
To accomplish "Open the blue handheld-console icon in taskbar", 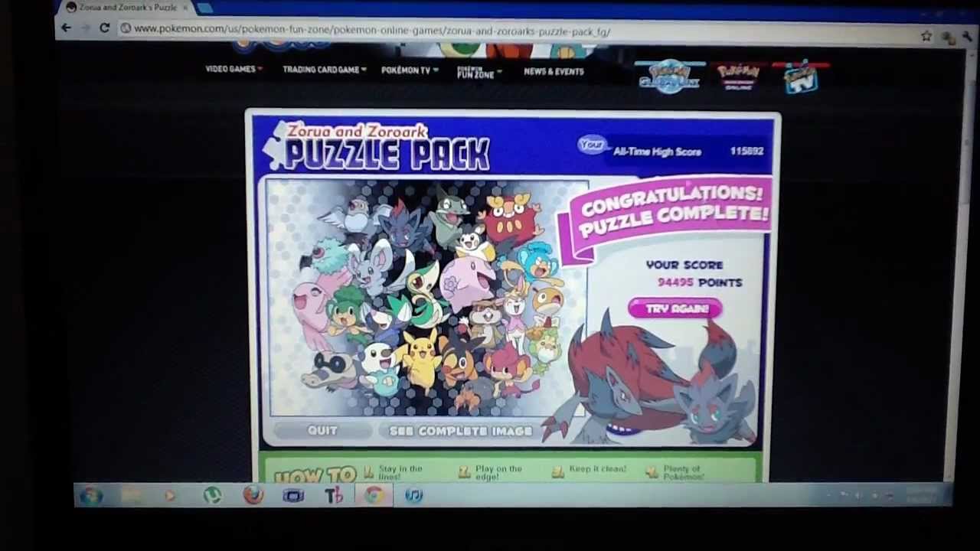I will tap(293, 496).
